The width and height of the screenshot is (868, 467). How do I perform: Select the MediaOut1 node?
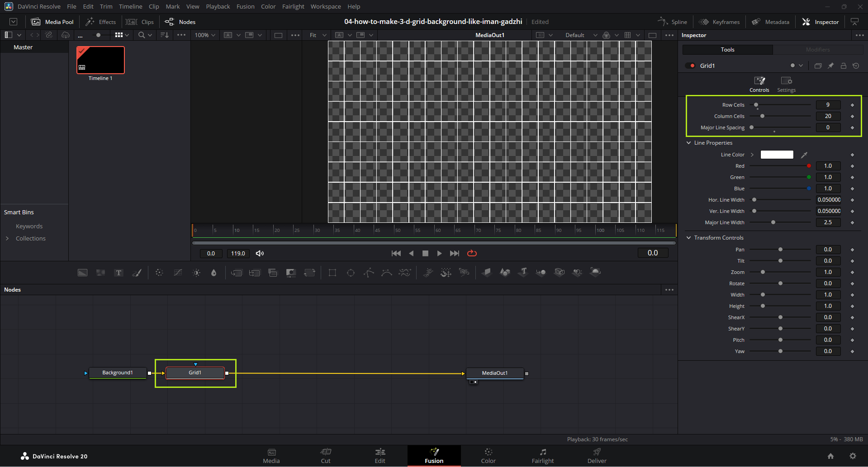(495, 373)
